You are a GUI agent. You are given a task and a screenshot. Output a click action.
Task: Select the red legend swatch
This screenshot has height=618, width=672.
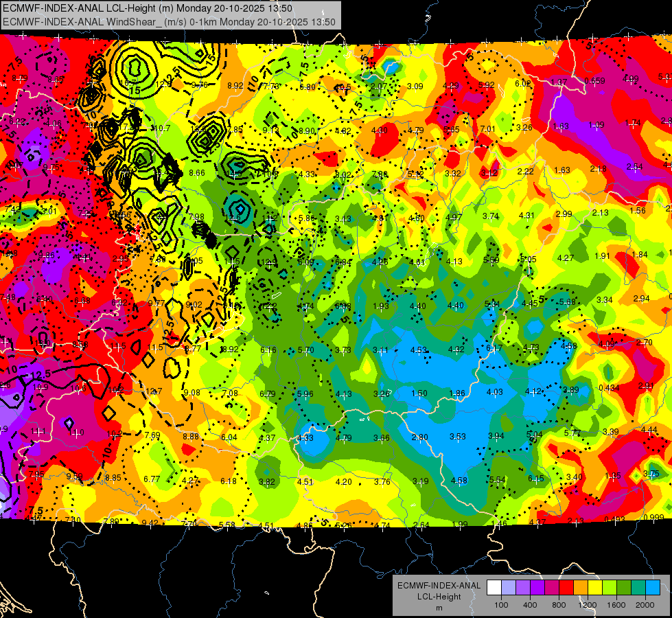click(x=566, y=588)
